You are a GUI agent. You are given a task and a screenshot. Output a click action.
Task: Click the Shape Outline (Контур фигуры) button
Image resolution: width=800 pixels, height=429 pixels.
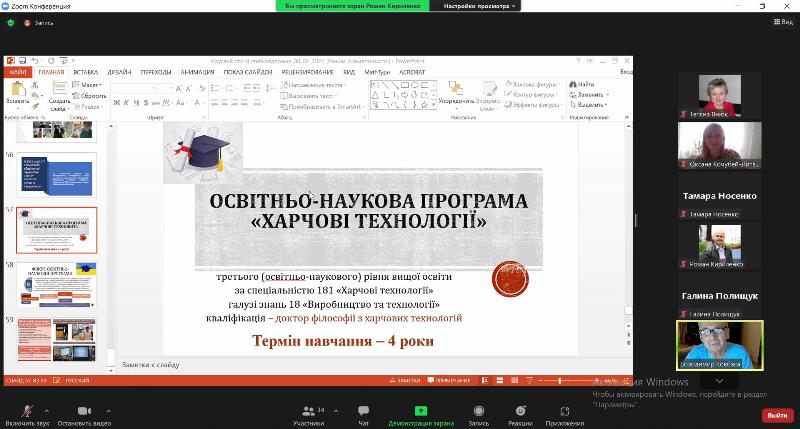(531, 94)
